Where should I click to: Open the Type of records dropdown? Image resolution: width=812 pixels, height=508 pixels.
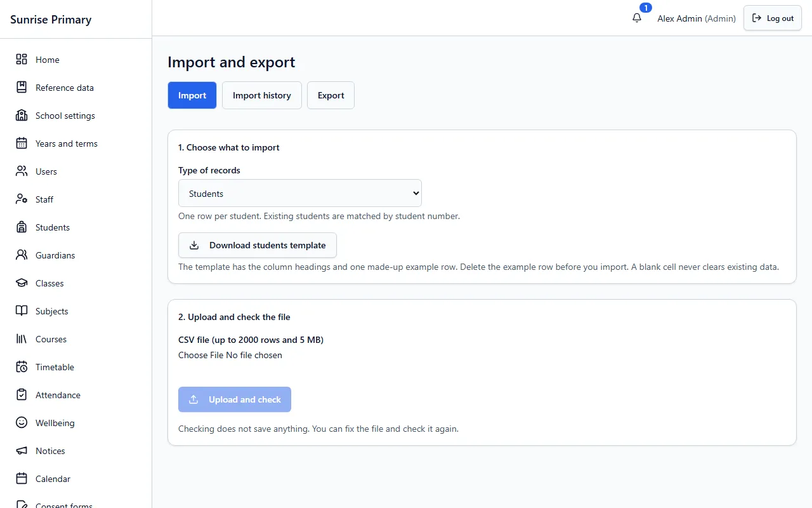tap(300, 193)
